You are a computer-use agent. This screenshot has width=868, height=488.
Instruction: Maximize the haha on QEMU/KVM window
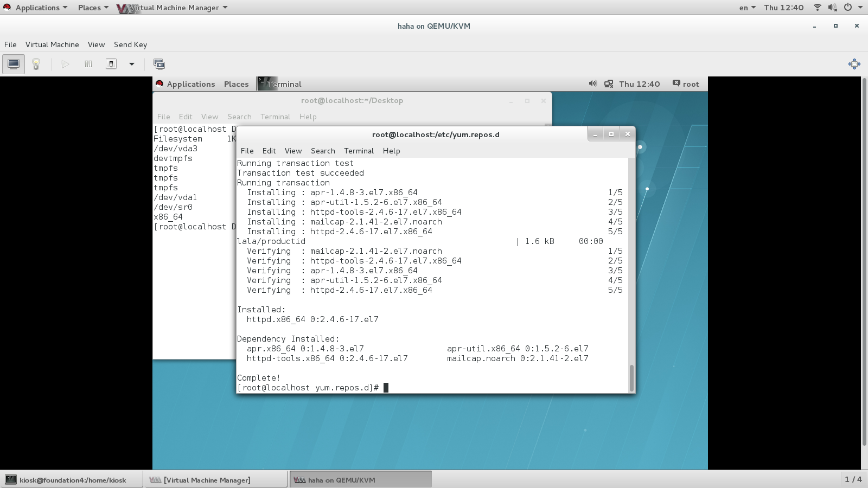pyautogui.click(x=835, y=26)
